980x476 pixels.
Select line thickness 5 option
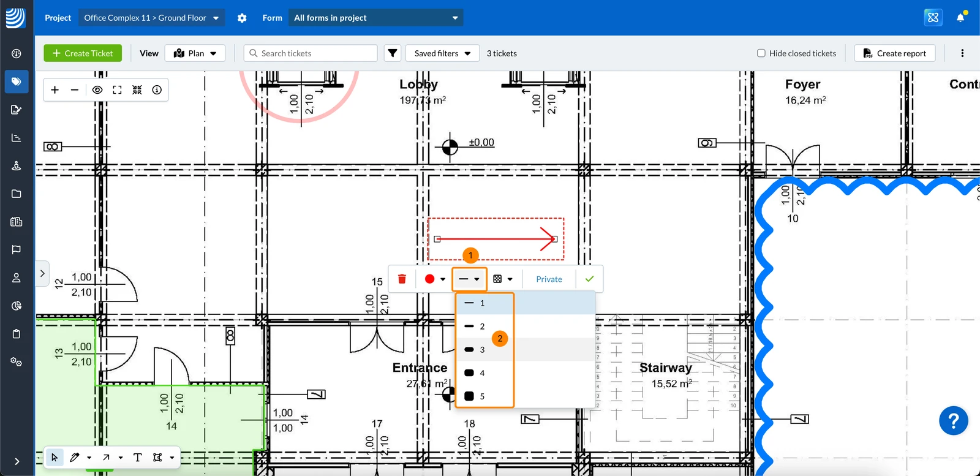[x=526, y=396]
